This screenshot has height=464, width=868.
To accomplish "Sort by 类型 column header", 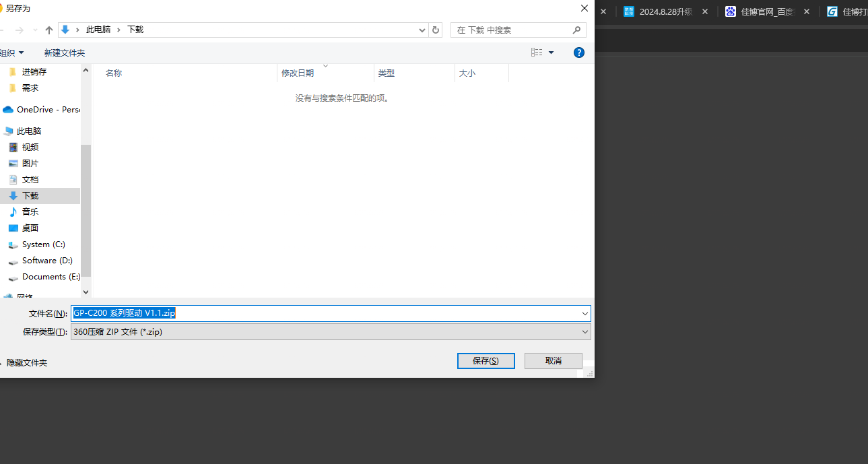I will point(387,73).
